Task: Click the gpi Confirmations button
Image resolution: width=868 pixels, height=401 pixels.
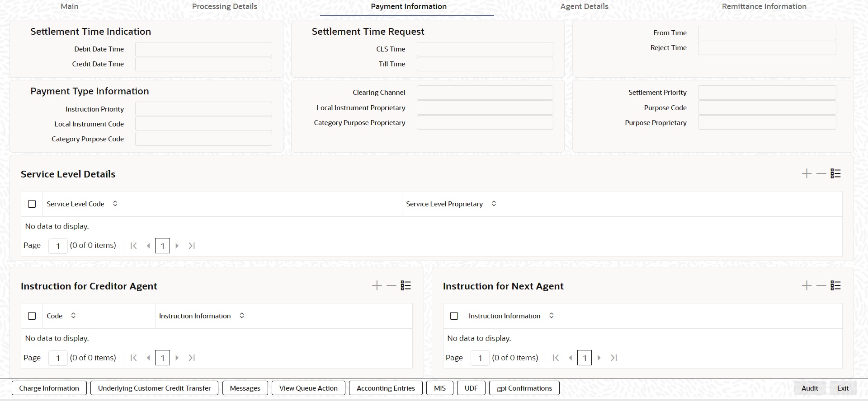Action: 524,388
